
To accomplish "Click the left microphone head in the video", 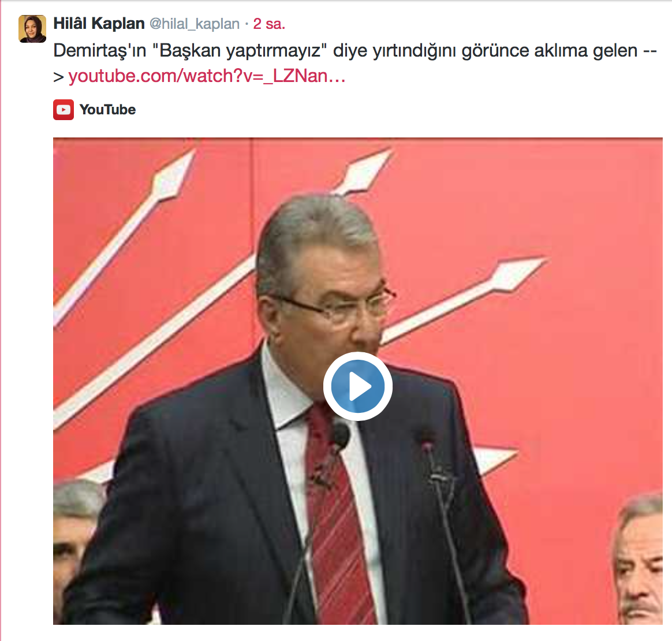I will click(341, 434).
